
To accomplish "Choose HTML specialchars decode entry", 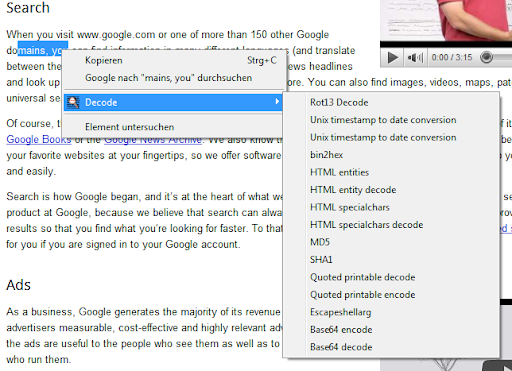I will (x=391, y=225).
